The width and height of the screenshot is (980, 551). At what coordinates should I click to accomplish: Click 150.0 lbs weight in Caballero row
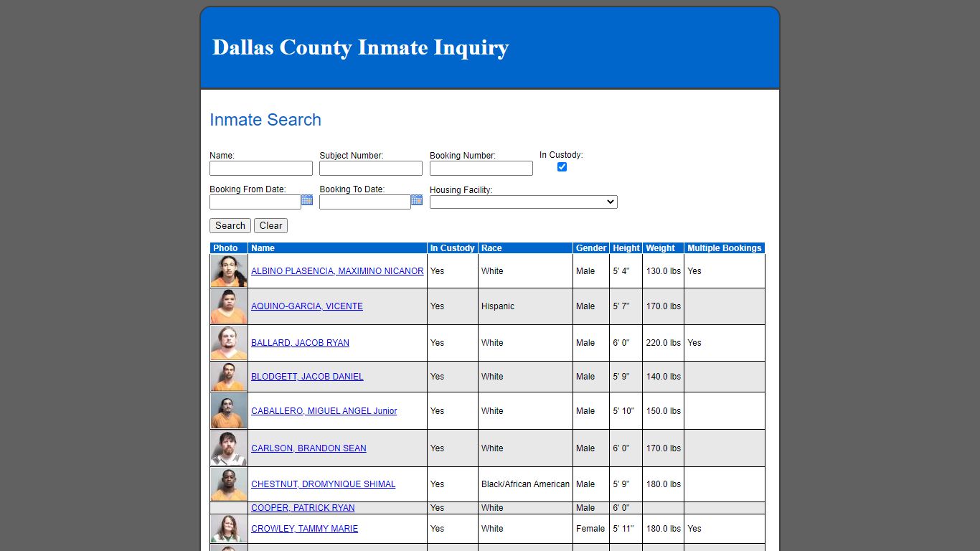[663, 411]
